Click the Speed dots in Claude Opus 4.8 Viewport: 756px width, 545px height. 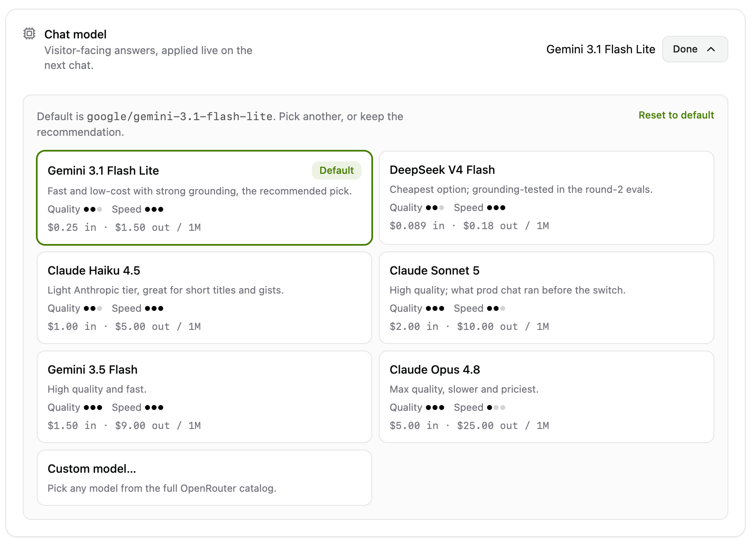click(x=496, y=408)
